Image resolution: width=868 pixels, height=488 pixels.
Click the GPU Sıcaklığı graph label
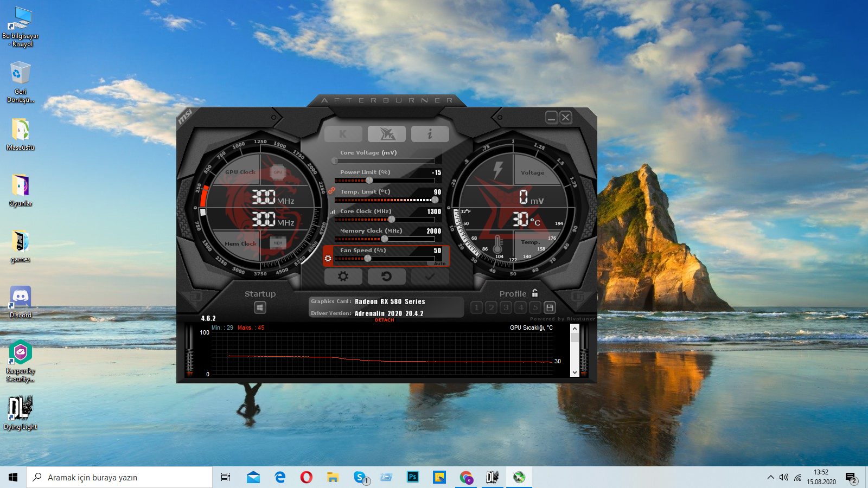[x=531, y=328]
